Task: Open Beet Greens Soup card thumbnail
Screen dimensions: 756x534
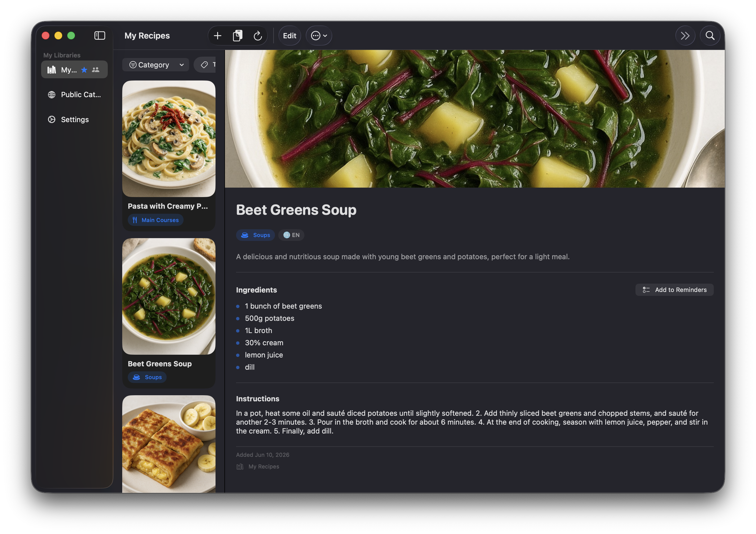Action: point(169,296)
